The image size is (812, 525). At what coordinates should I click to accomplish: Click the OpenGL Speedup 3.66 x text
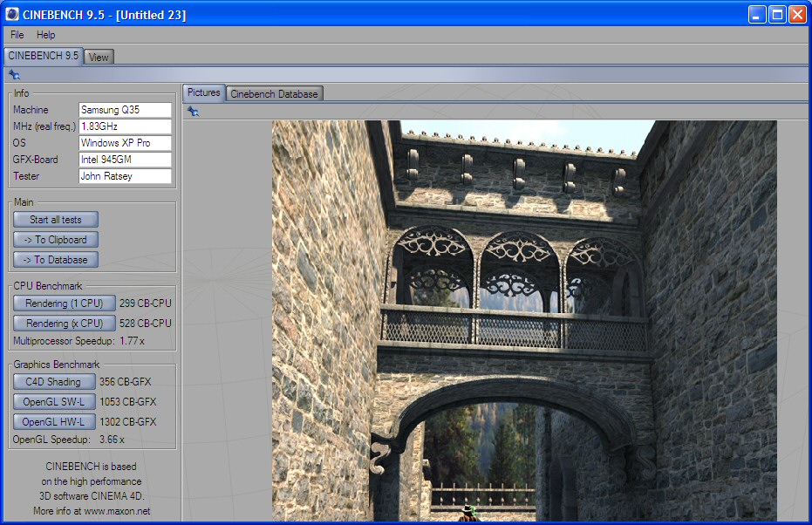coord(68,440)
